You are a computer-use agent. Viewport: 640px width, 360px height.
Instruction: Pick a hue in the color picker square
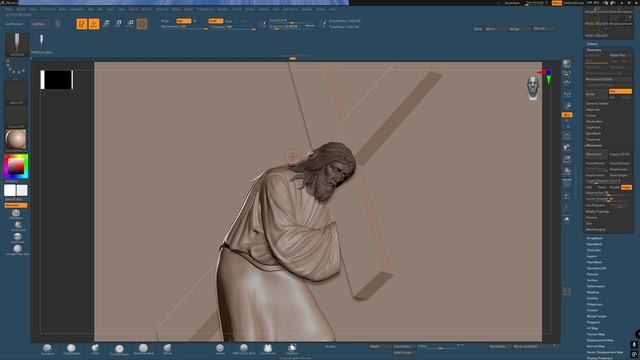tap(16, 166)
